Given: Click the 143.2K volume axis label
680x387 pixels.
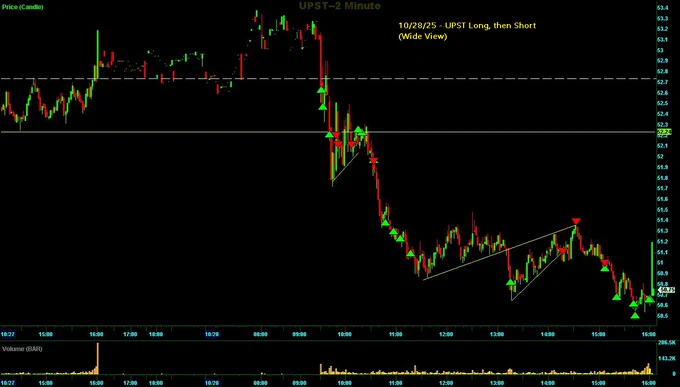Looking at the screenshot, I should 666,358.
